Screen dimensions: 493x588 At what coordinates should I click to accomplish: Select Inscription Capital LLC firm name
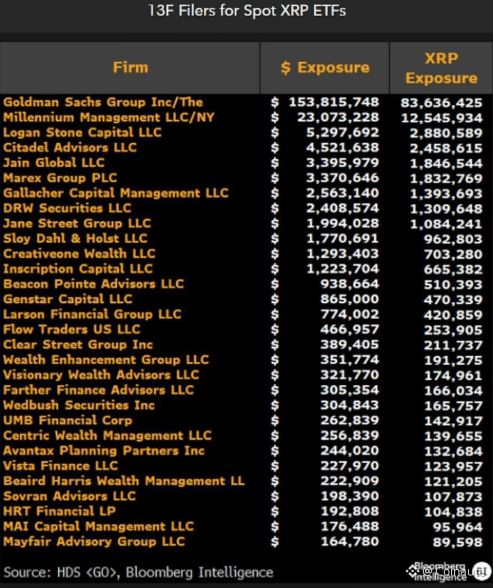[78, 269]
